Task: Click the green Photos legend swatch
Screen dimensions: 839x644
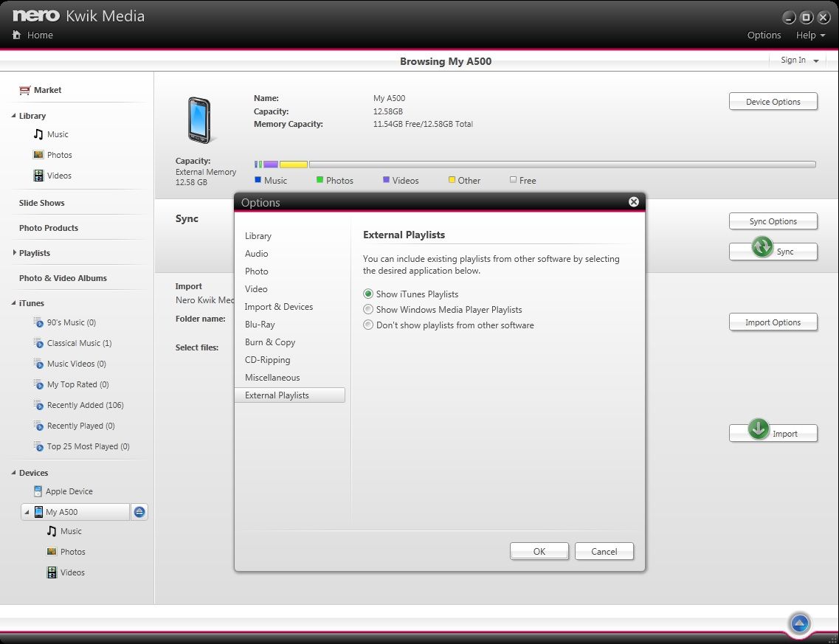Action: coord(320,180)
